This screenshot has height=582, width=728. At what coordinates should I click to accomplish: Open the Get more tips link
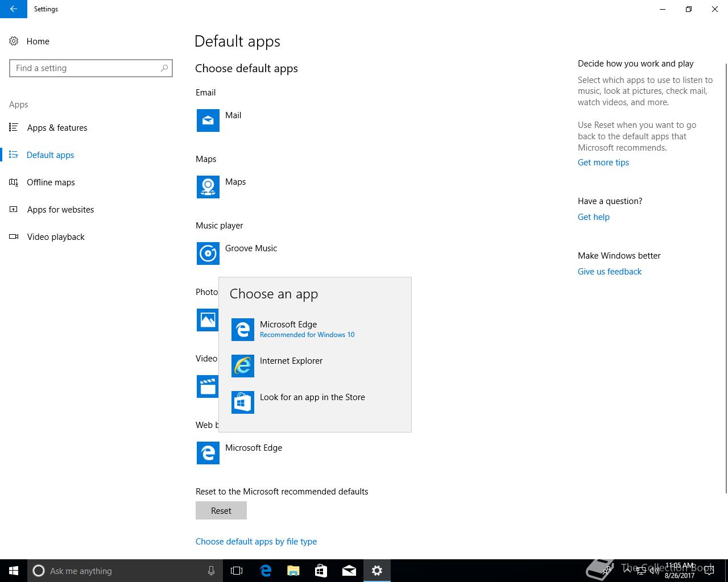point(603,163)
